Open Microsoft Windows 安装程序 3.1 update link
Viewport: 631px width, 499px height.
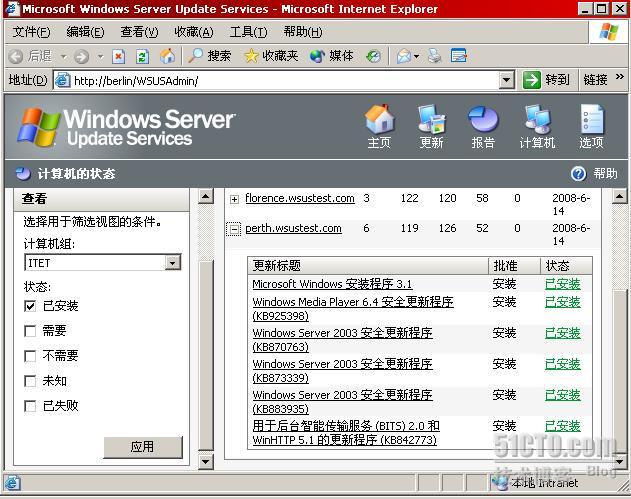(x=332, y=284)
